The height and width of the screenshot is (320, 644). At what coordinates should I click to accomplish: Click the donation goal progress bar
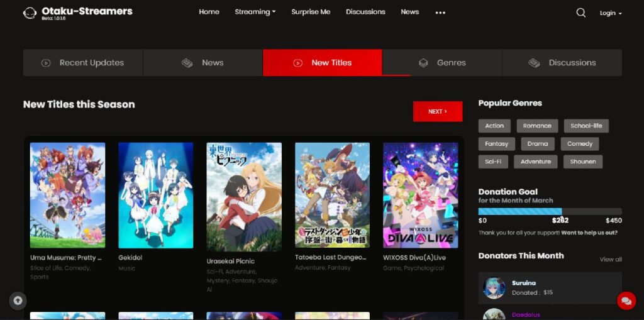click(x=550, y=212)
